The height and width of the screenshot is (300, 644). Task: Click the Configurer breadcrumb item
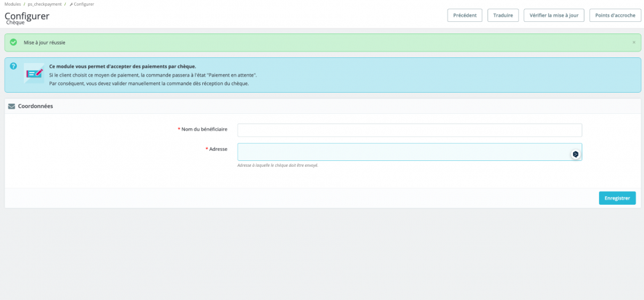click(x=84, y=4)
